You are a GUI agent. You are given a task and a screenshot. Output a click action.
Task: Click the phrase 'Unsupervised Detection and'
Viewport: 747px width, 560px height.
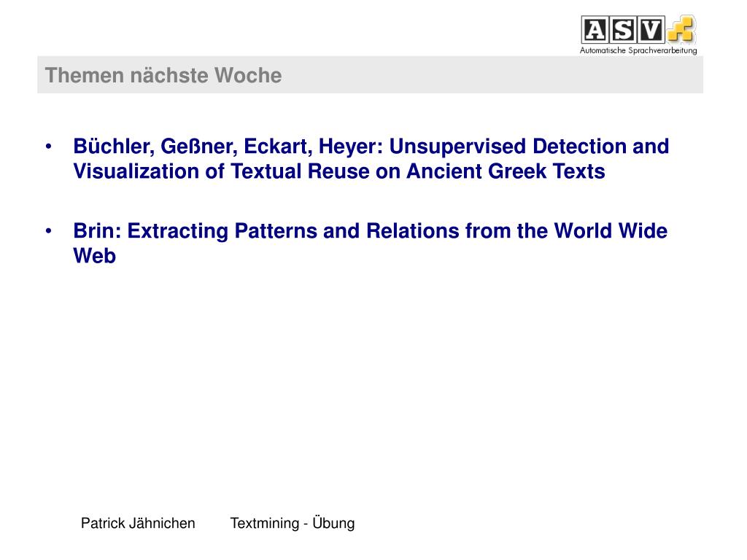[x=530, y=147]
